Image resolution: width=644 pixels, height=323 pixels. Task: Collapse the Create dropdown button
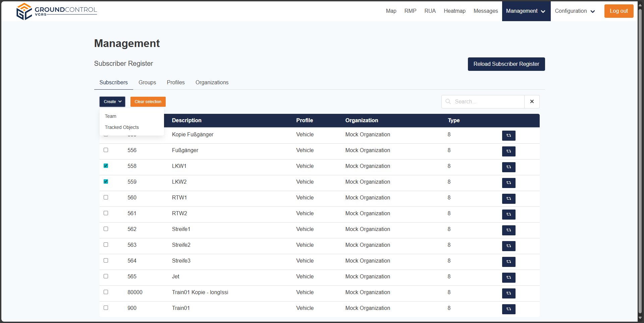coord(112,102)
